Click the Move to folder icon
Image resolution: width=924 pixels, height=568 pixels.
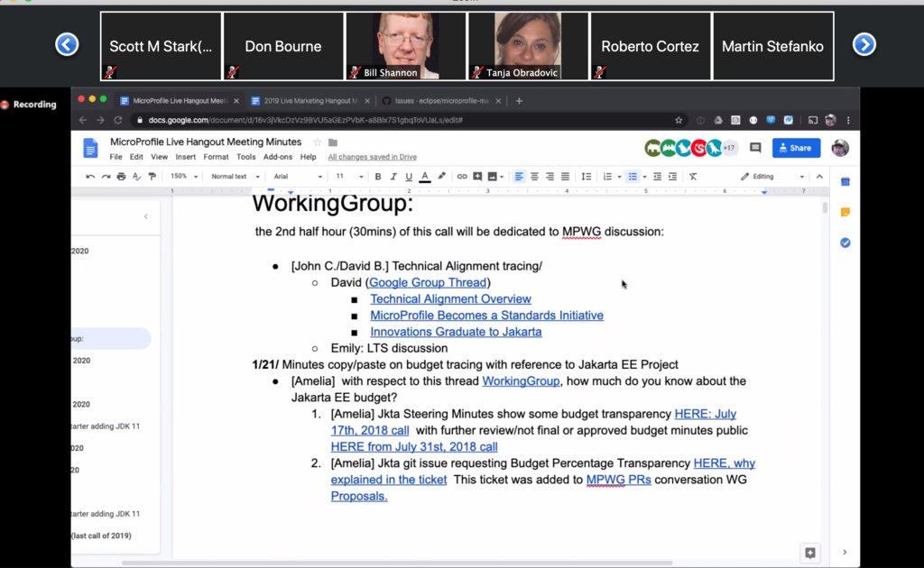point(333,142)
